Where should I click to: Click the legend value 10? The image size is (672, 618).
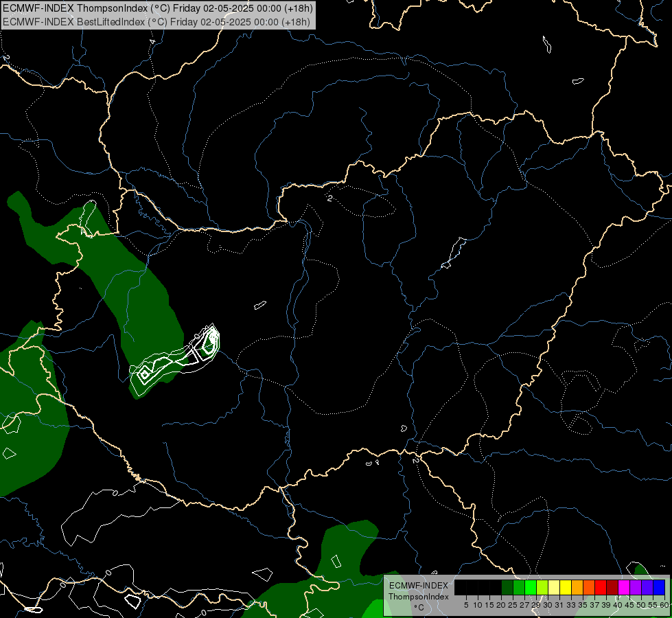click(478, 605)
